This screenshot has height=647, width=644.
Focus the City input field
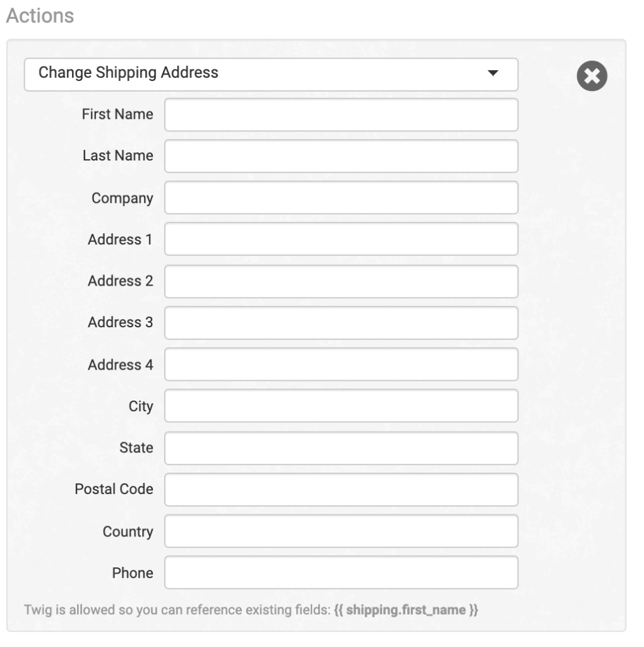pyautogui.click(x=341, y=406)
